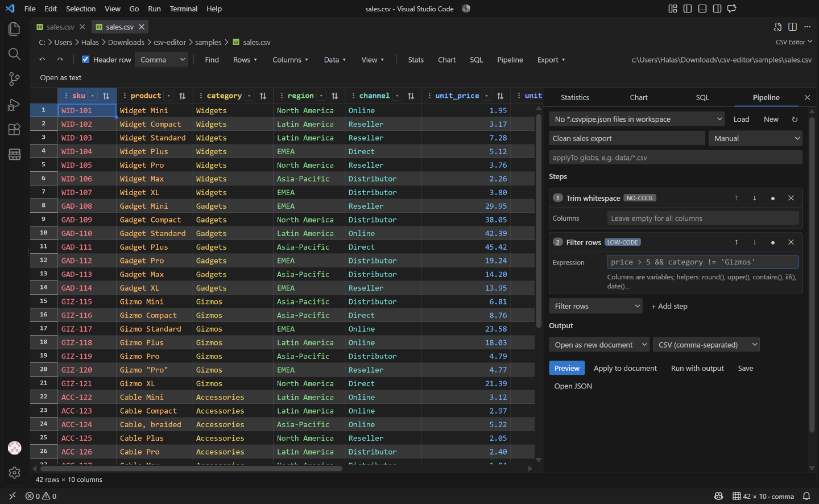Open the Accounts avatar menu
Screen dimensions: 819x504
coord(15,448)
